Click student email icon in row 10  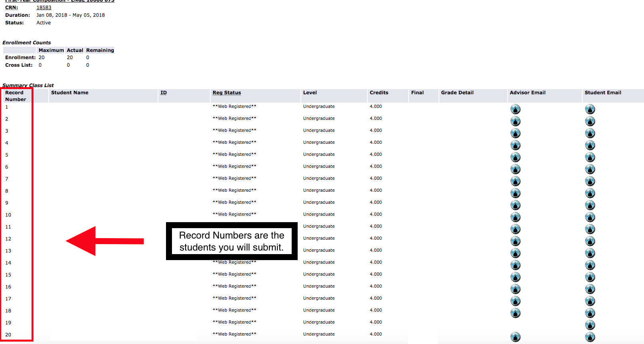pyautogui.click(x=590, y=217)
